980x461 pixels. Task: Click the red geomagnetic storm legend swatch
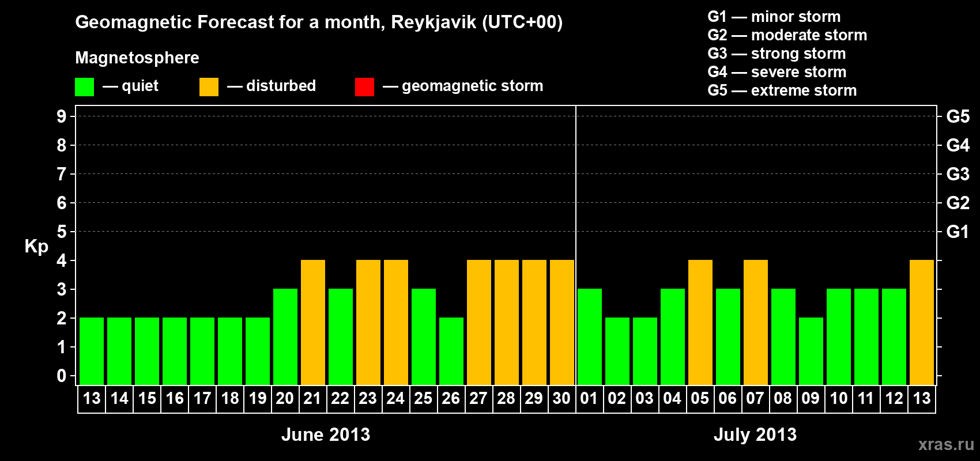click(364, 87)
